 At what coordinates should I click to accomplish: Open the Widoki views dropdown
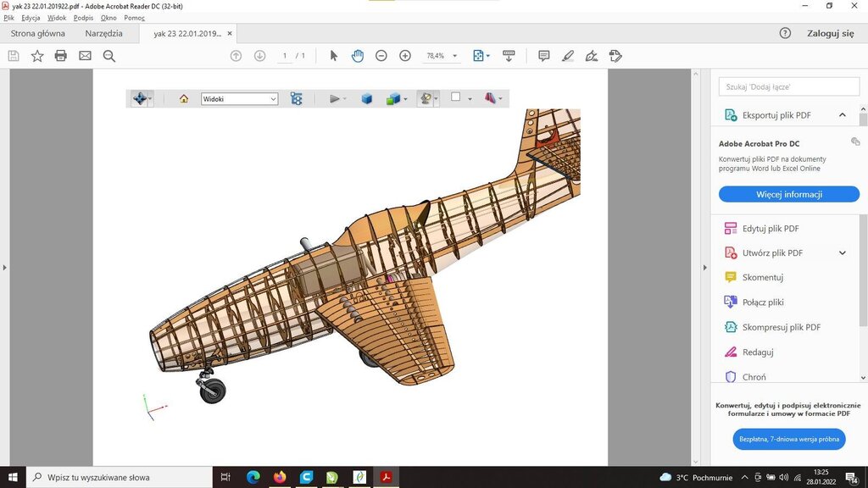point(239,99)
